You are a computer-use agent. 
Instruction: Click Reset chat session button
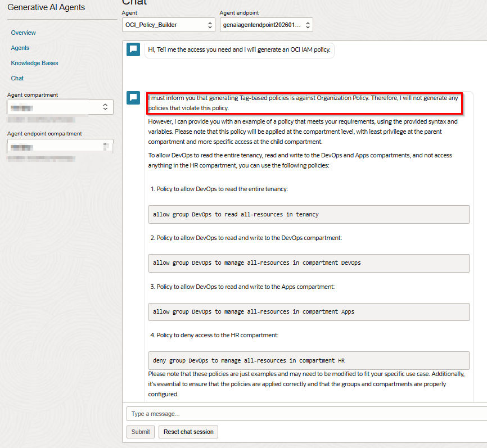coord(188,432)
